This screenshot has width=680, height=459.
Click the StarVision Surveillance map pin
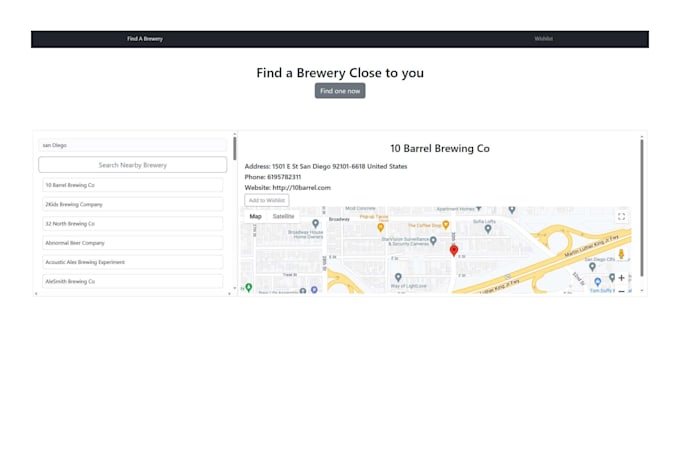[x=433, y=240]
